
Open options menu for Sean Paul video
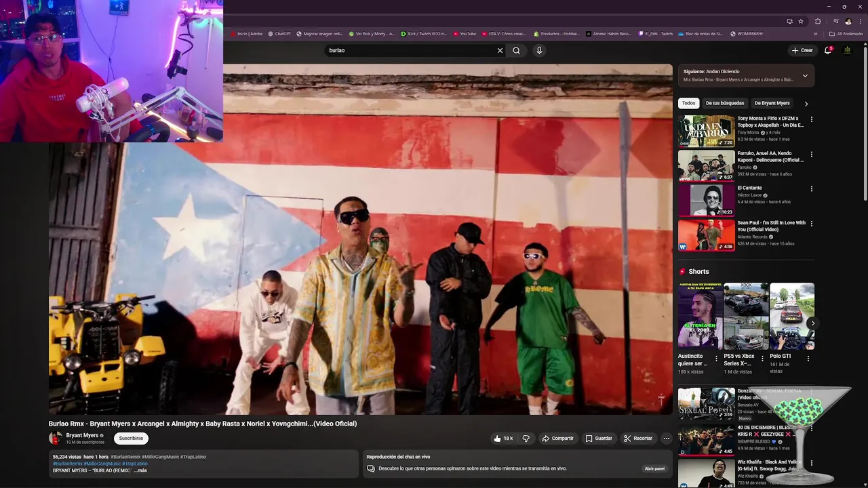[811, 224]
